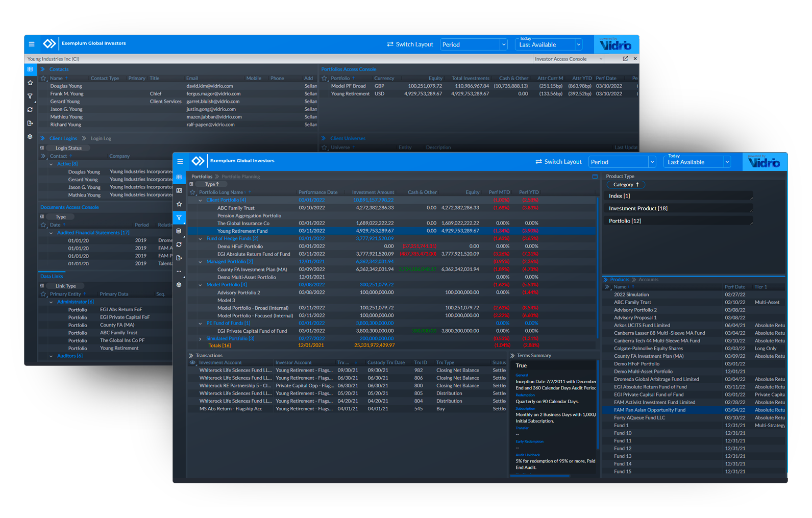Click star icon in back window sidebar
Screen dimensions: 812x518
30,83
